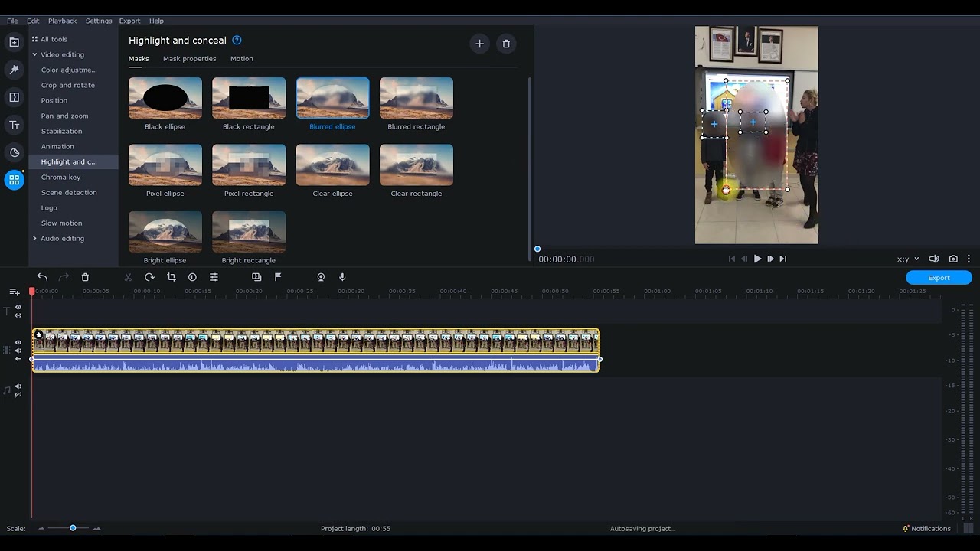Toggle audio track link icon
This screenshot has height=551, width=980.
click(x=18, y=394)
